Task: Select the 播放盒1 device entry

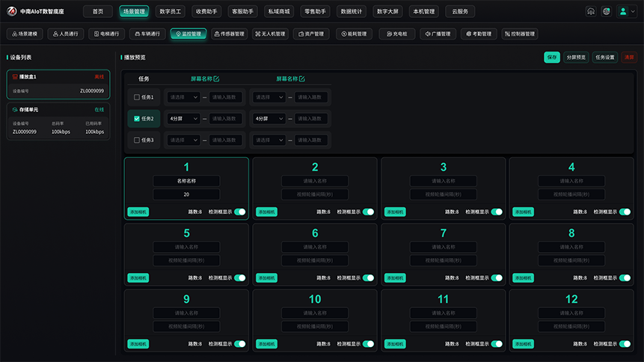Action: 58,85
